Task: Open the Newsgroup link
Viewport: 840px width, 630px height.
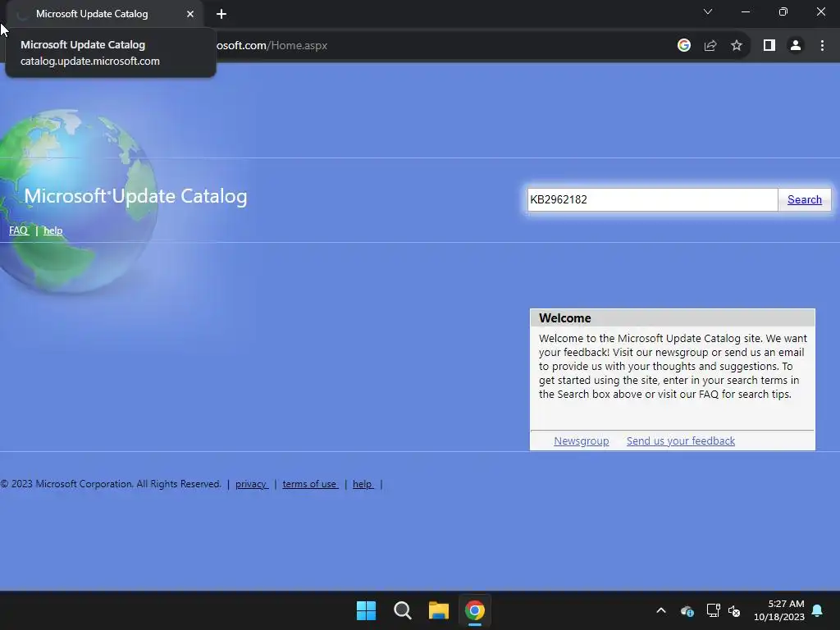Action: coord(582,441)
